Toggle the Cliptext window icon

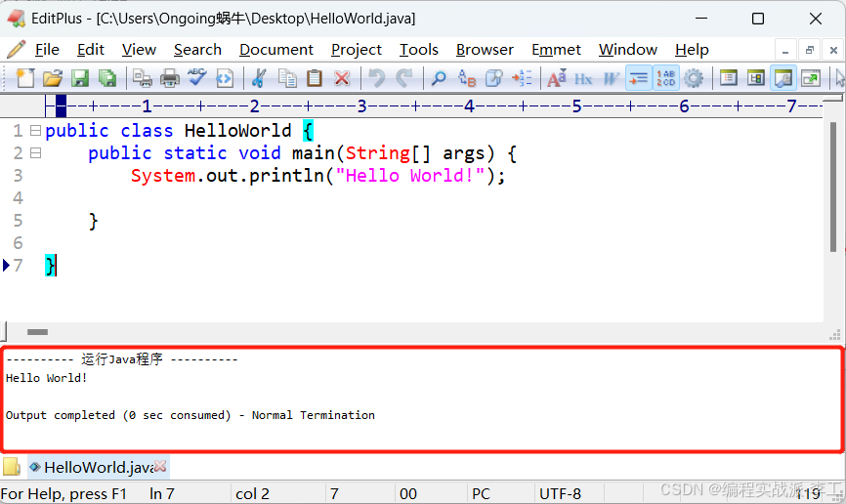[x=756, y=78]
